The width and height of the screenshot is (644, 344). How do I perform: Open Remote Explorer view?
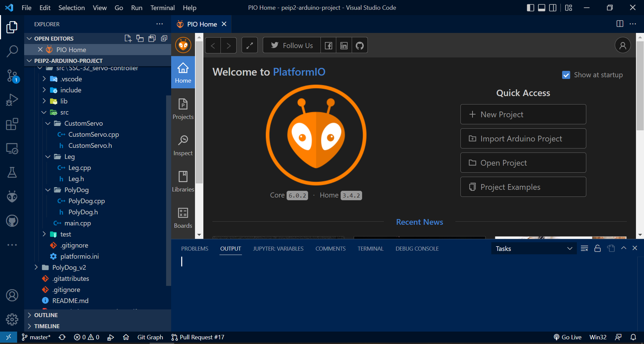point(12,148)
